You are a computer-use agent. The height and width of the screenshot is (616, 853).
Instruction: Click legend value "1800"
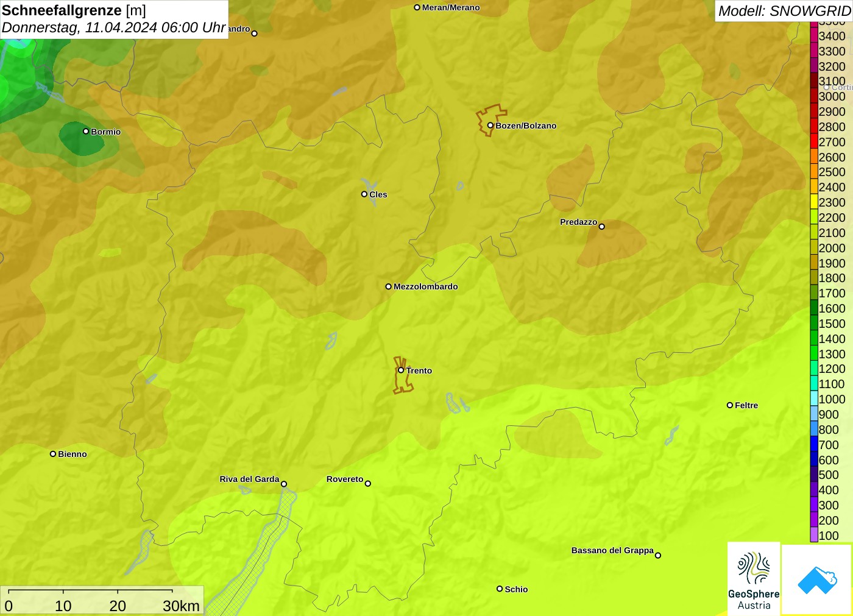[832, 278]
